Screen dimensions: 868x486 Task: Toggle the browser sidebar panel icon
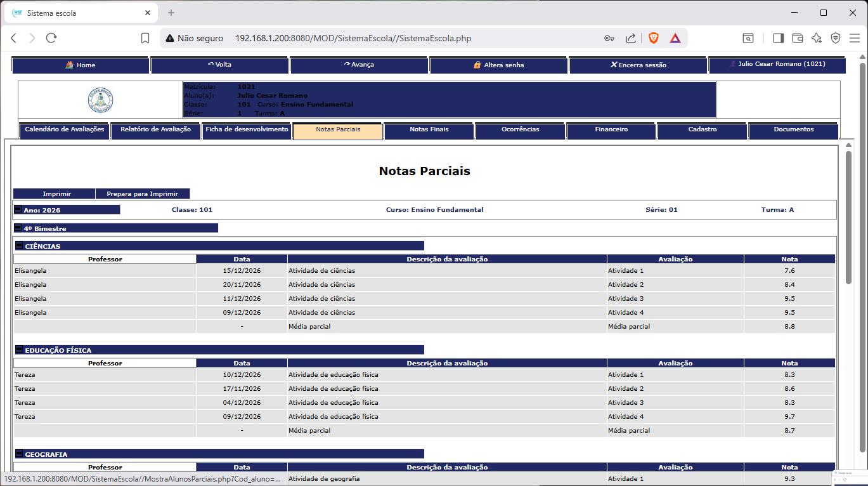[x=778, y=38]
